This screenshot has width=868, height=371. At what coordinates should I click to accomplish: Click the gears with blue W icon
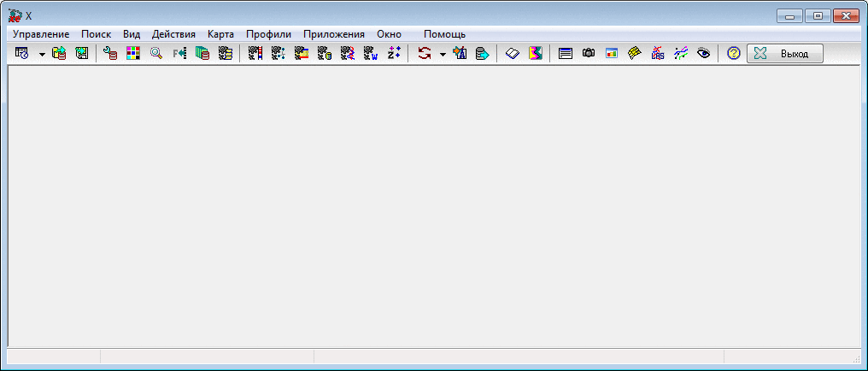point(370,54)
